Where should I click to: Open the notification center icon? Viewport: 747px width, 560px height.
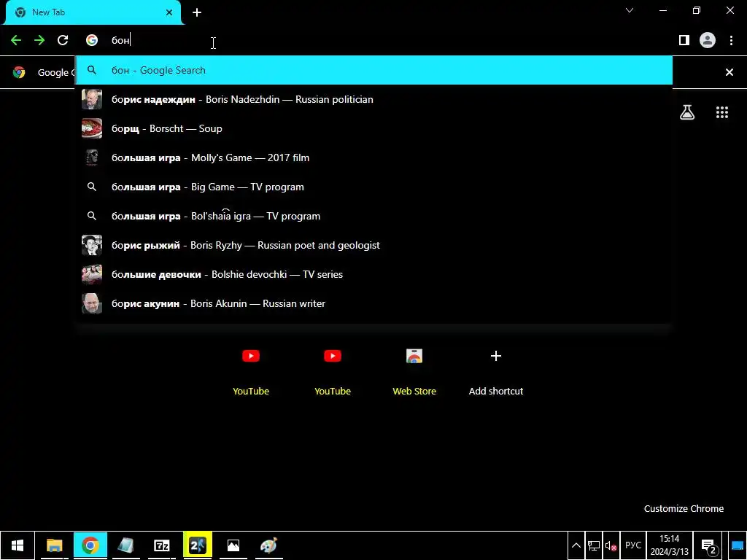(x=708, y=545)
